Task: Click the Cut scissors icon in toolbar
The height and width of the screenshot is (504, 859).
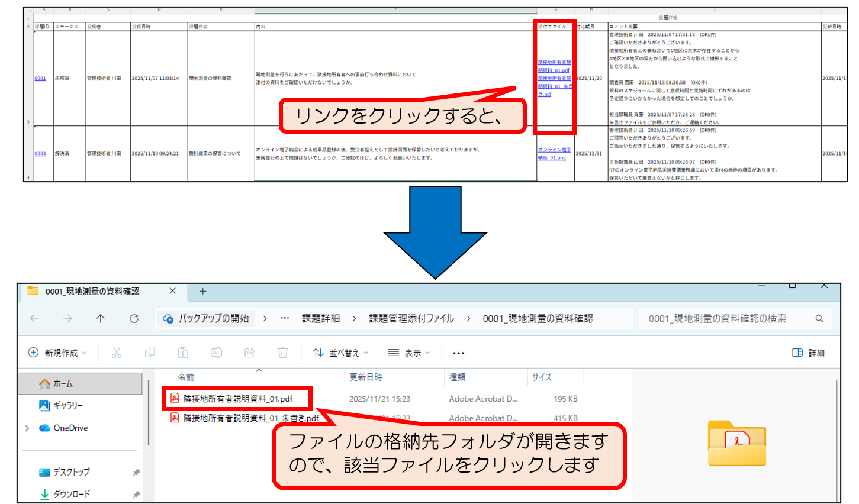Action: pyautogui.click(x=117, y=353)
